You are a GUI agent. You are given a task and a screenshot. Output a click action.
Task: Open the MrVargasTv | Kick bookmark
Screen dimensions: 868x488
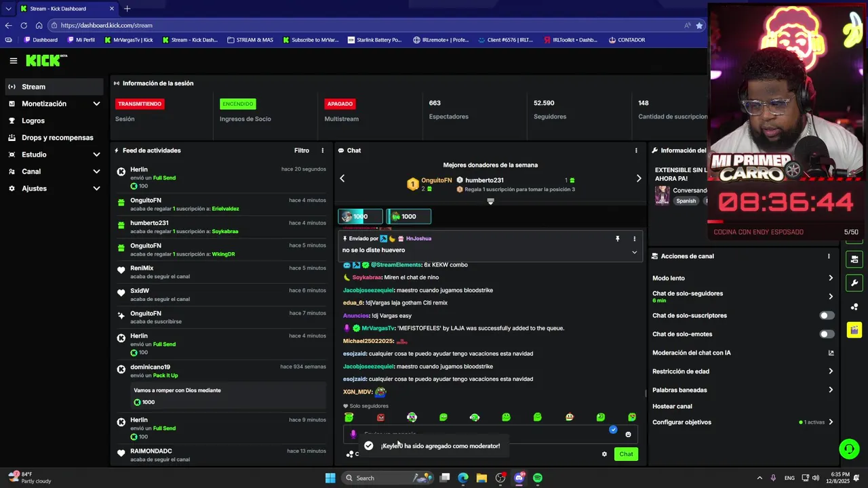[x=129, y=40]
